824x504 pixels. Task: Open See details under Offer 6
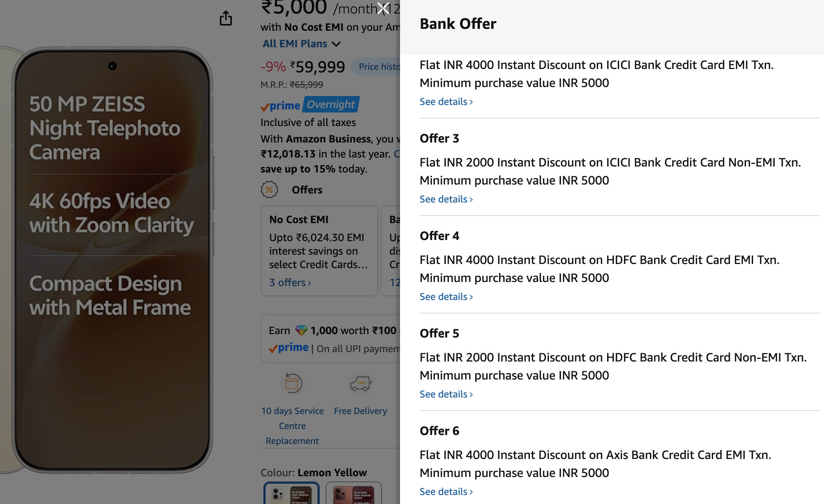tap(446, 492)
